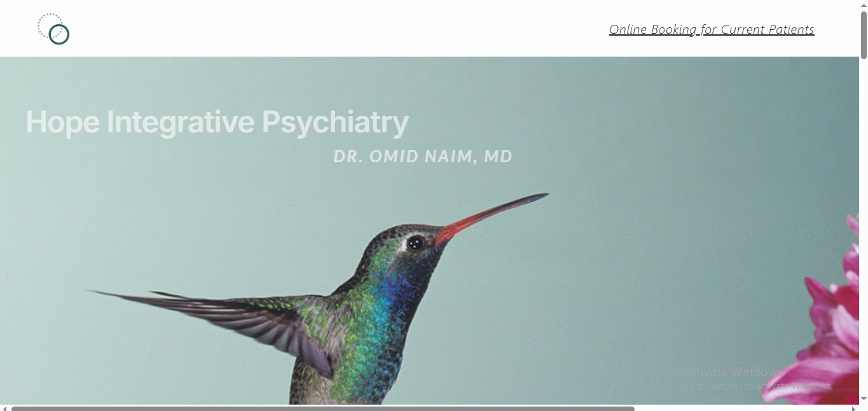
Task: Click the dotted circle in logo
Action: click(50, 26)
